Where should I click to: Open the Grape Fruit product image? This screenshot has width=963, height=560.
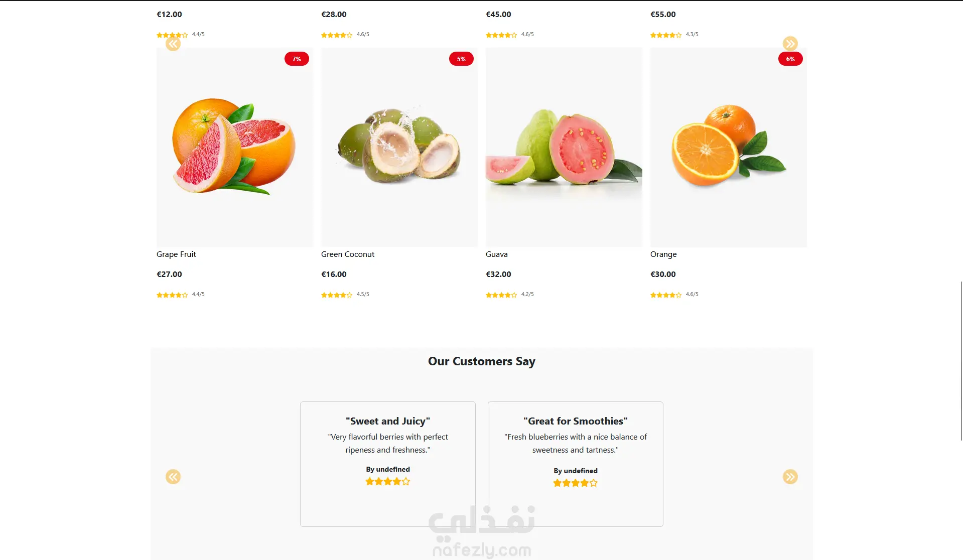pos(235,147)
